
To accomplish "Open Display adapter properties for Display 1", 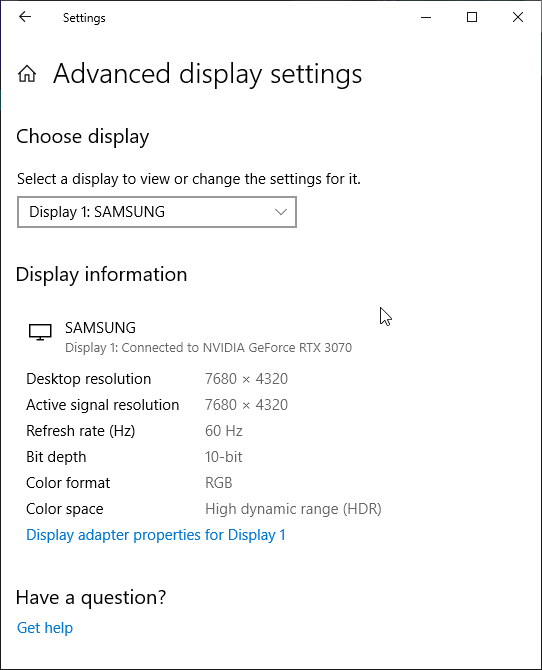I will click(156, 535).
